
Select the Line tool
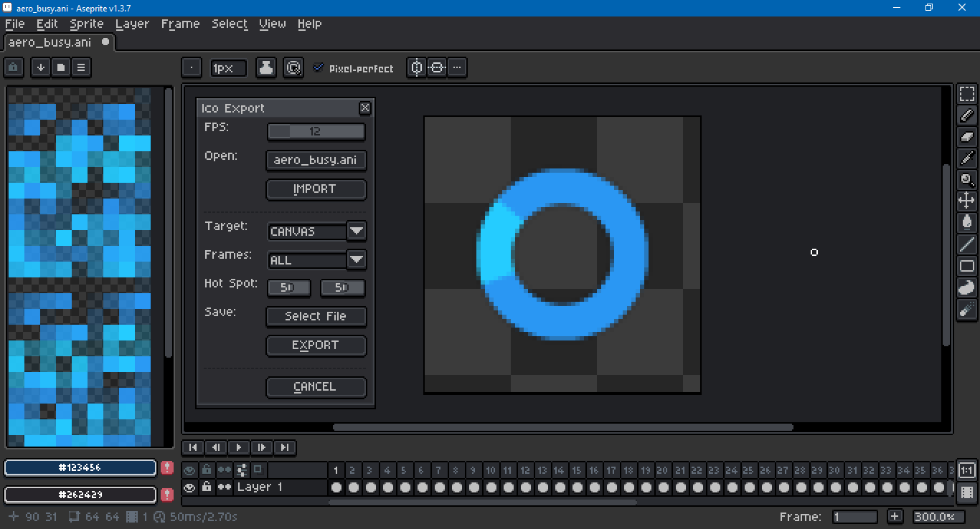pyautogui.click(x=967, y=244)
